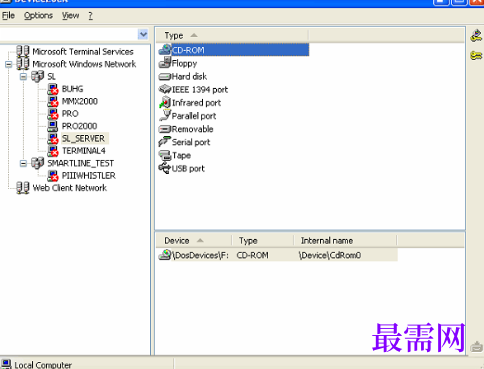This screenshot has height=369, width=484.
Task: Click the MMX2000 computer icon
Action: click(53, 101)
